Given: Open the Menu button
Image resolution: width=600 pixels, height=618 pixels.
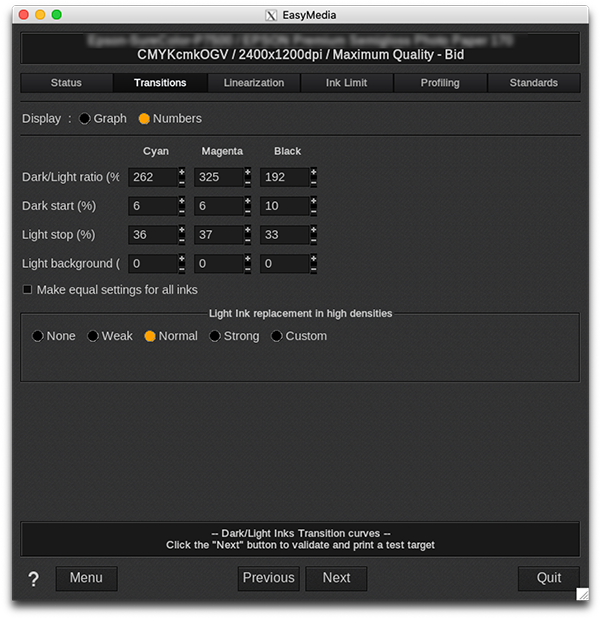Looking at the screenshot, I should coord(86,578).
